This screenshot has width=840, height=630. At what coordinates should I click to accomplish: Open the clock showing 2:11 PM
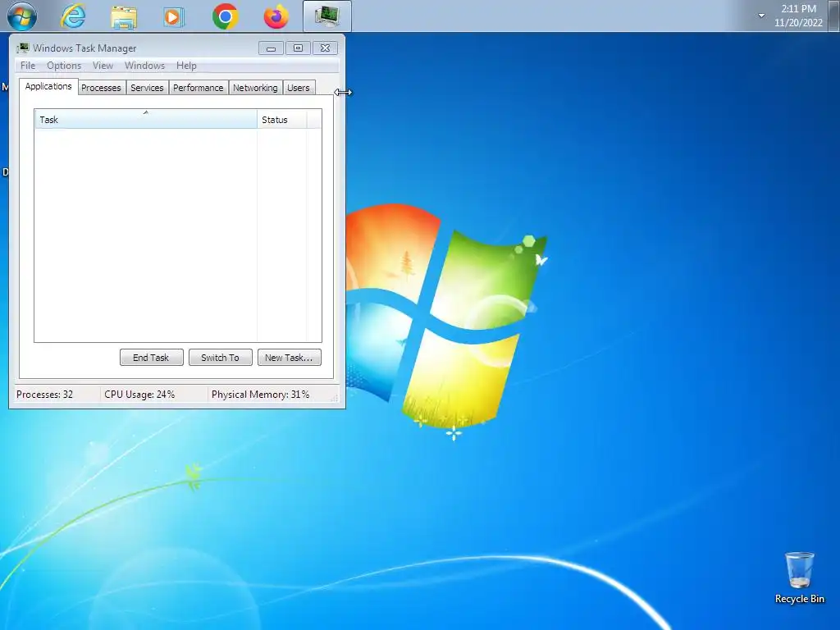pyautogui.click(x=798, y=16)
